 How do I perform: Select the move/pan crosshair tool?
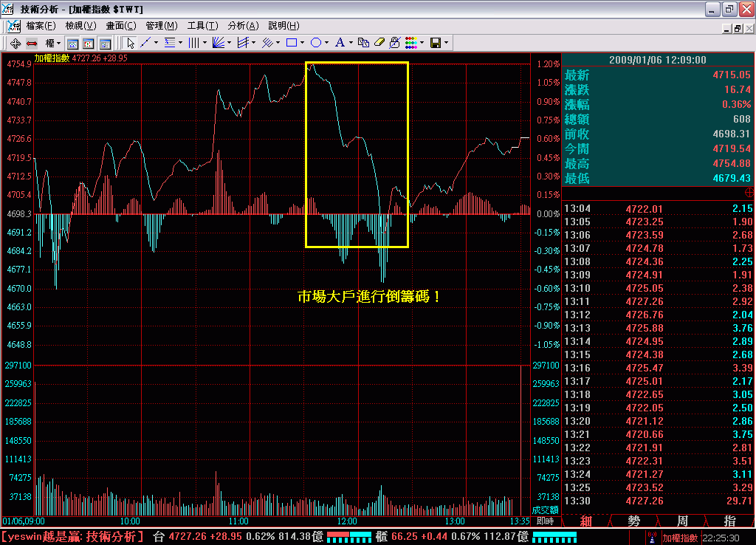point(15,44)
